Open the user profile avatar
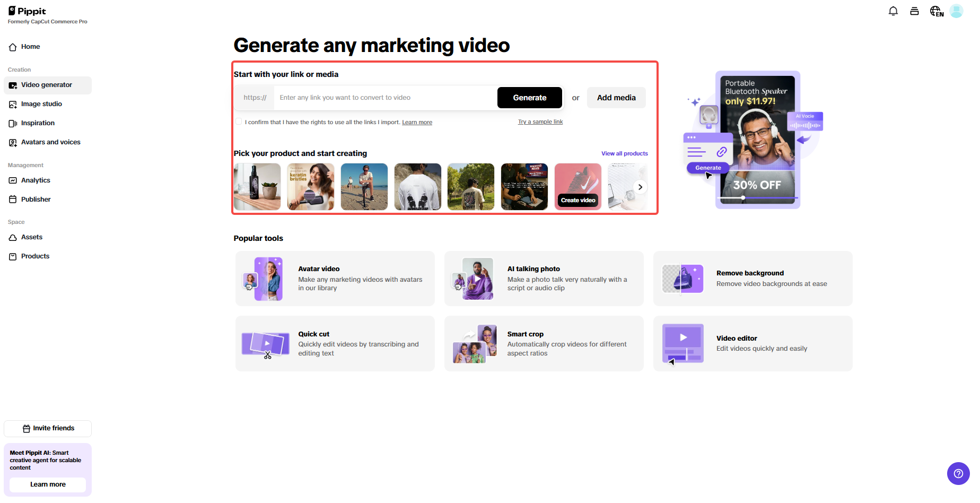 956,11
